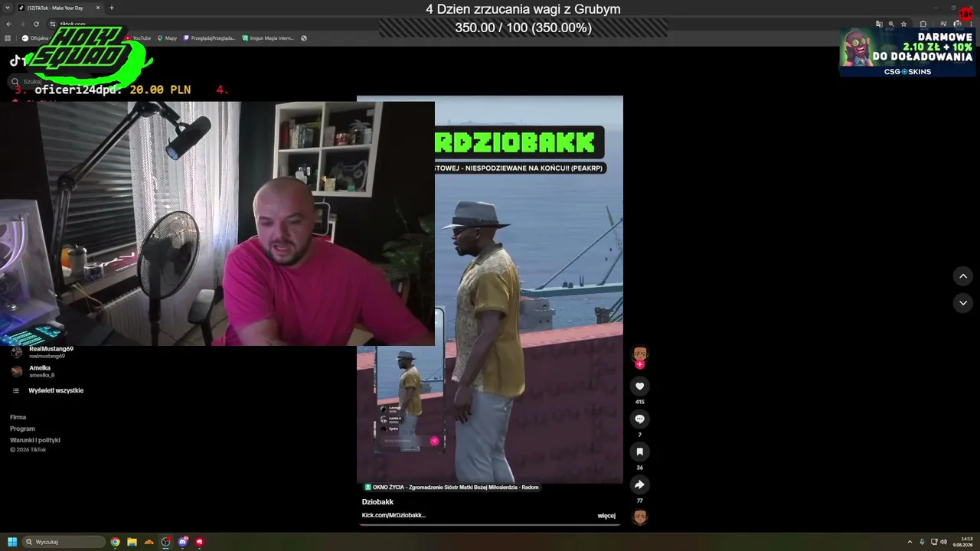
Task: Open the YouTube bookmark
Action: tap(138, 38)
